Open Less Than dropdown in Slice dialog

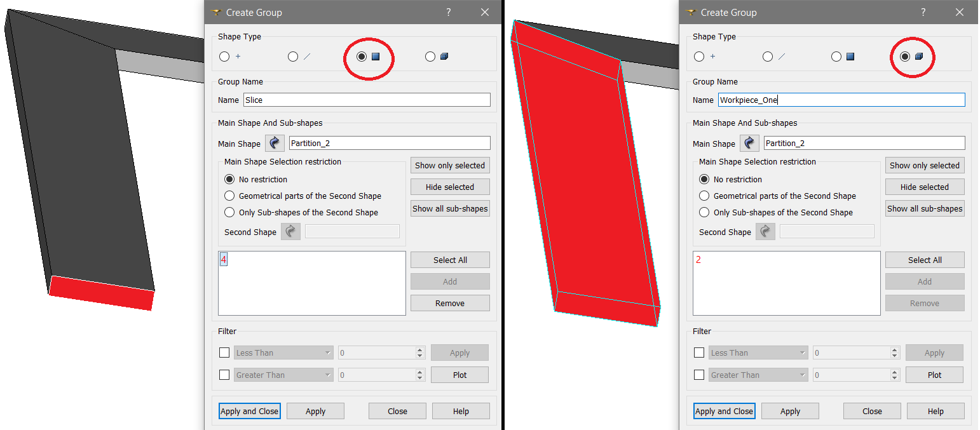(x=283, y=353)
